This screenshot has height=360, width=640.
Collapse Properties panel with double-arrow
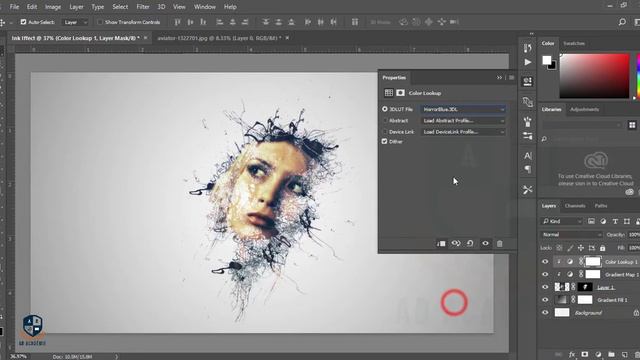(499, 78)
